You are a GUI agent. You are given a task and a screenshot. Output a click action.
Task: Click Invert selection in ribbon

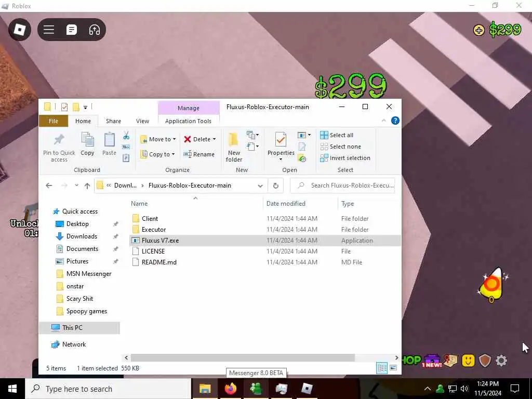point(345,158)
